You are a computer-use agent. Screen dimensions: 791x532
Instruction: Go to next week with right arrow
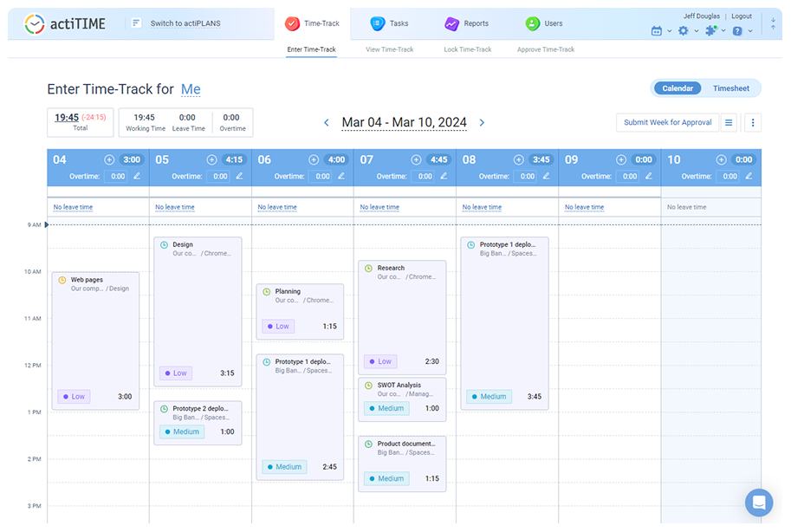pyautogui.click(x=482, y=123)
